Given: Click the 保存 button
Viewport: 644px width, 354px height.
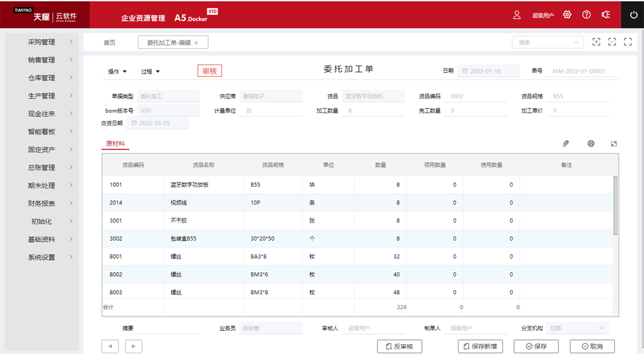Looking at the screenshot, I should [536, 346].
